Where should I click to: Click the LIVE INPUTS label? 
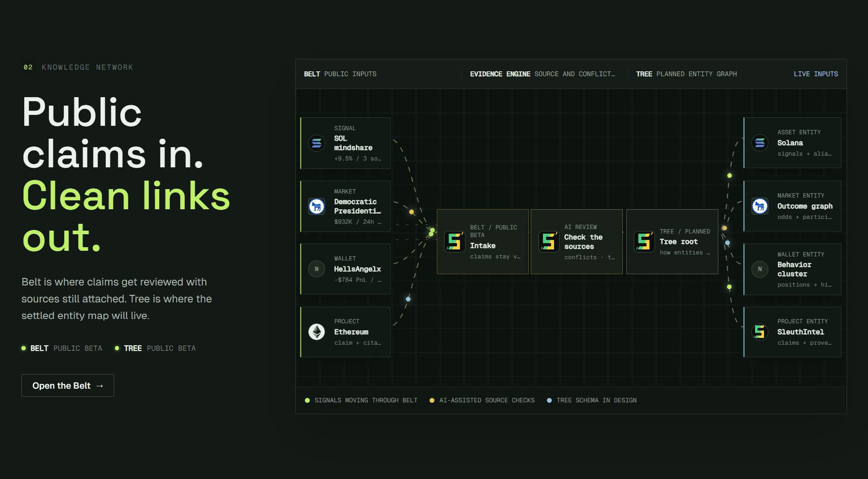816,74
